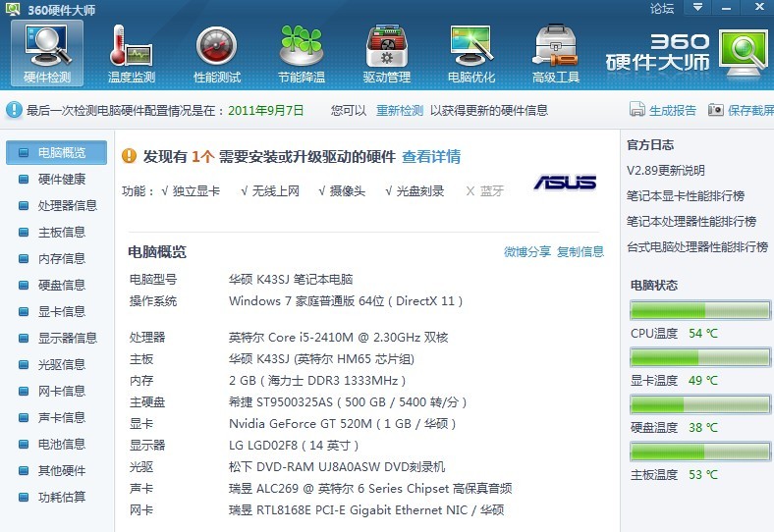Image resolution: width=774 pixels, height=532 pixels.
Task: Open the 驱动管理 driver management icon
Action: tap(386, 52)
